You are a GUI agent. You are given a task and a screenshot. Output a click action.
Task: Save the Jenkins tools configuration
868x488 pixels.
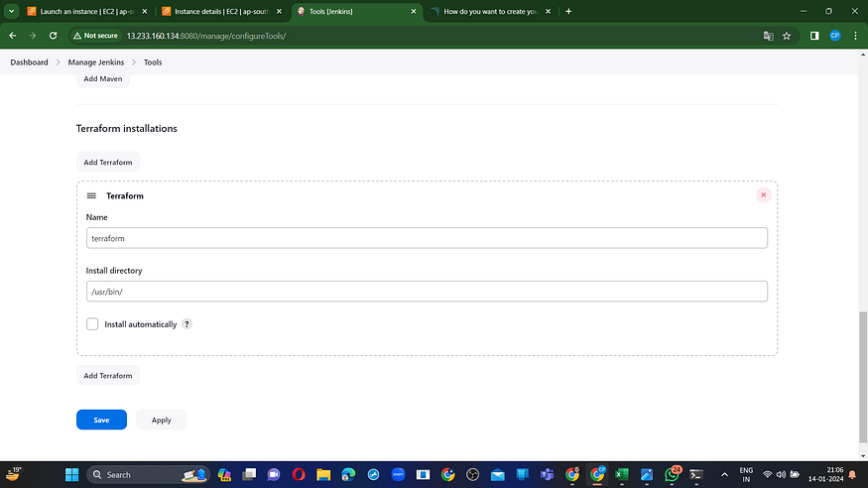[x=101, y=420]
